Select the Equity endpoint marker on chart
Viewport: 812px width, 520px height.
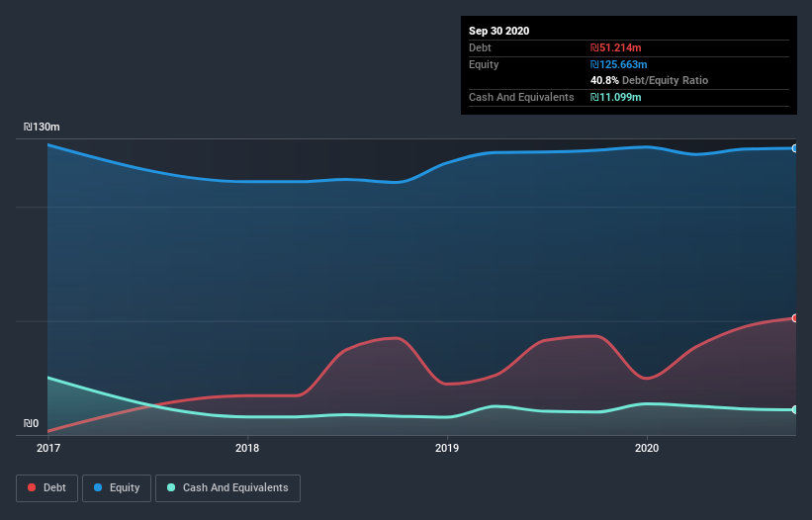795,148
